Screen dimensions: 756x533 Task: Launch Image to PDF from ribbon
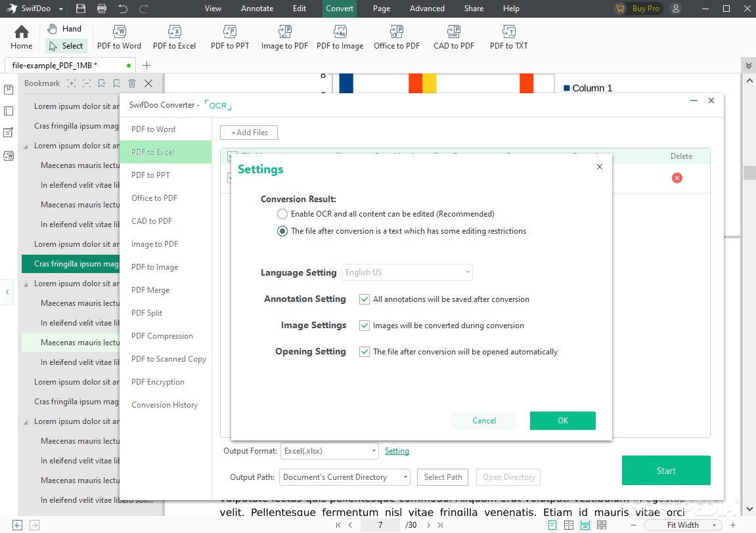pos(284,37)
